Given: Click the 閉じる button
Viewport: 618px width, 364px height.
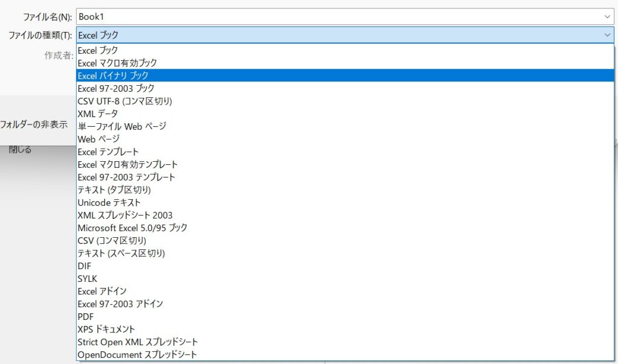Looking at the screenshot, I should [20, 149].
